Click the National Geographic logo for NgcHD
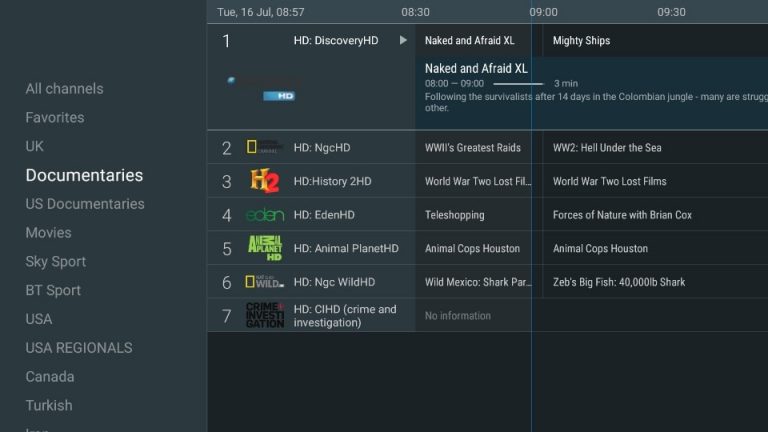The image size is (768, 432). 264,147
